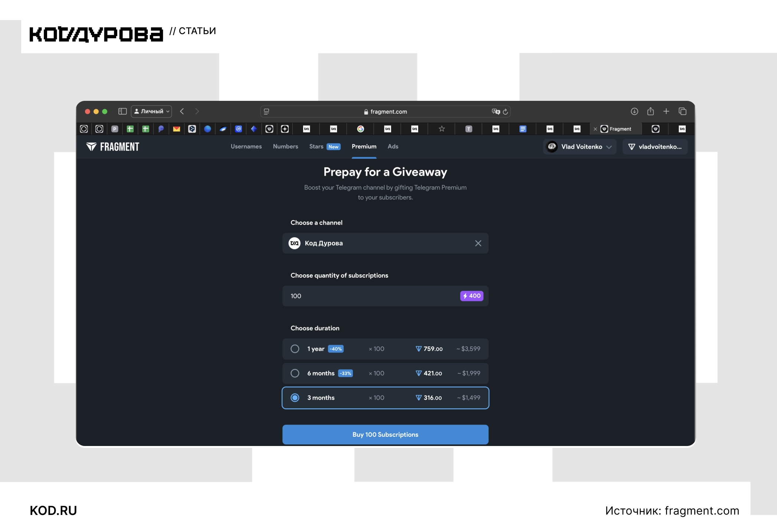Open the Share icon in Safari toolbar
Screen dimensions: 777x532
click(x=650, y=111)
